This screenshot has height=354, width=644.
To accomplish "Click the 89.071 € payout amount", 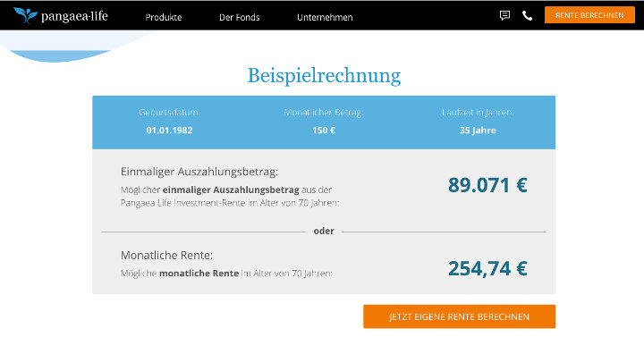I will tap(487, 185).
